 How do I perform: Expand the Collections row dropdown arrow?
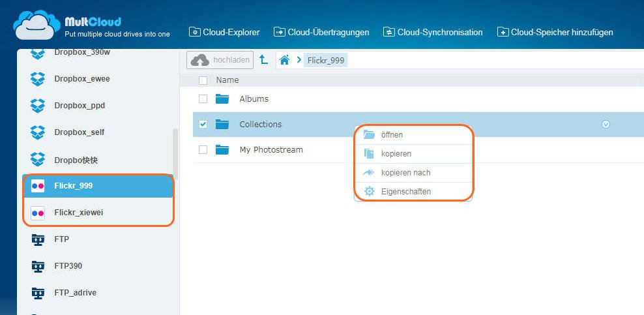point(606,124)
